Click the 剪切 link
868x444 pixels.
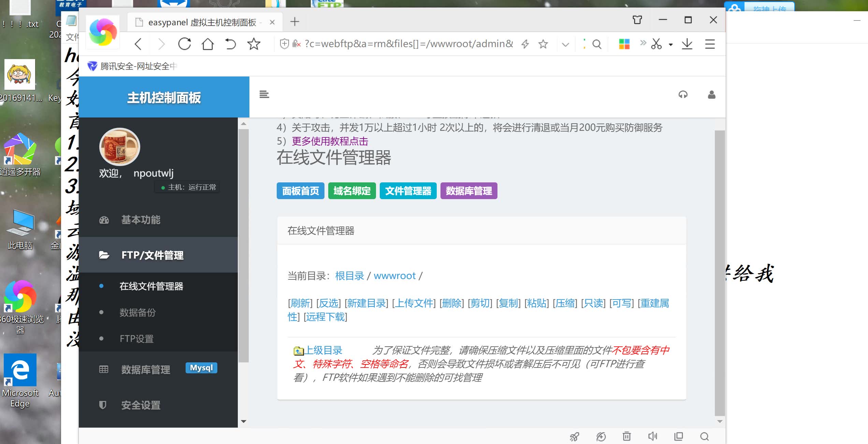tap(480, 303)
